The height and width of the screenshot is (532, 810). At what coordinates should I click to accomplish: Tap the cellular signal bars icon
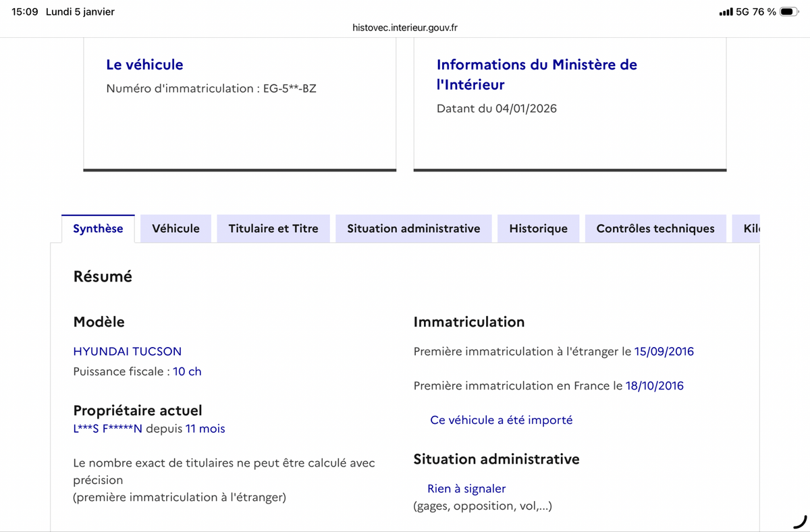coord(726,12)
